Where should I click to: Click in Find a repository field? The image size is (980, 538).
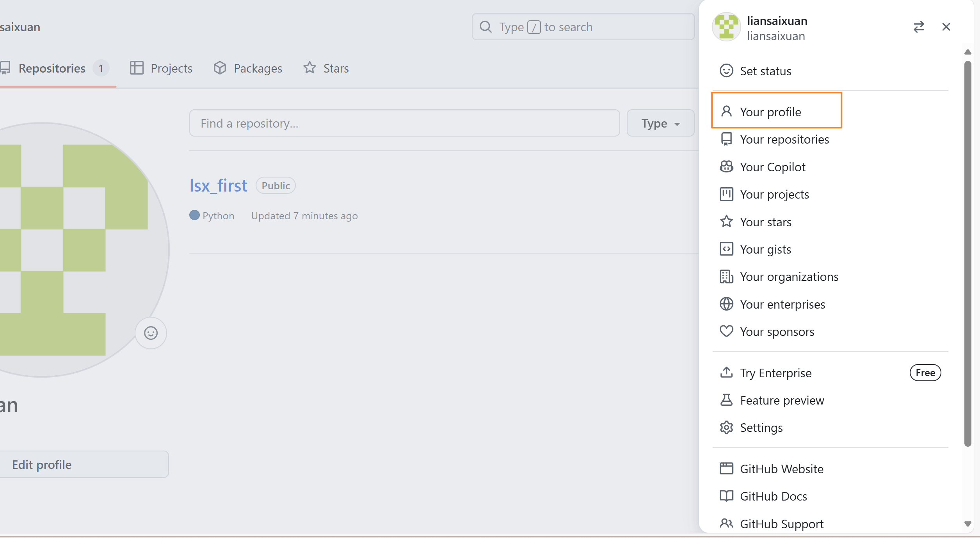tap(404, 124)
